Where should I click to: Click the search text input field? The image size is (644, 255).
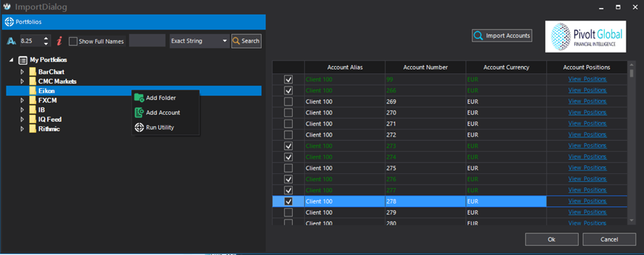[147, 41]
